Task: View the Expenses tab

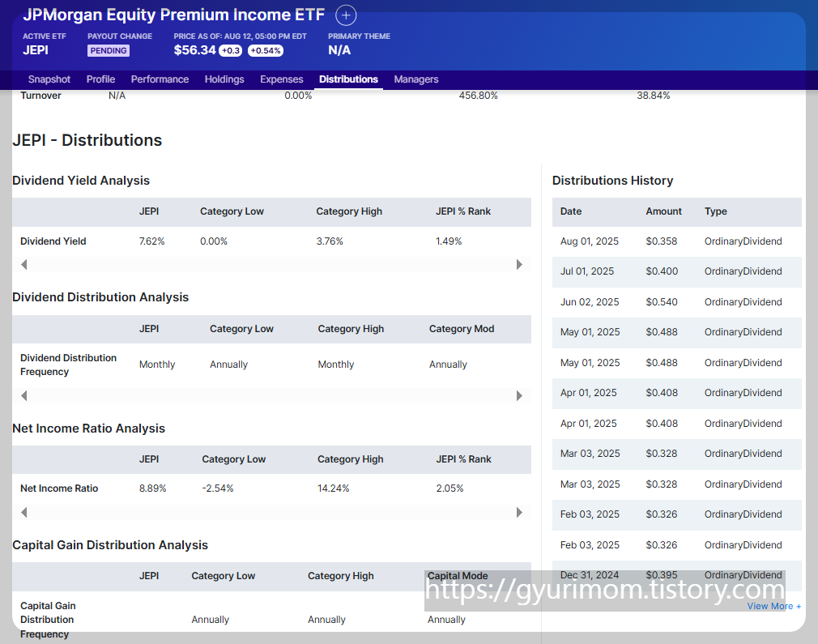Action: 282,79
